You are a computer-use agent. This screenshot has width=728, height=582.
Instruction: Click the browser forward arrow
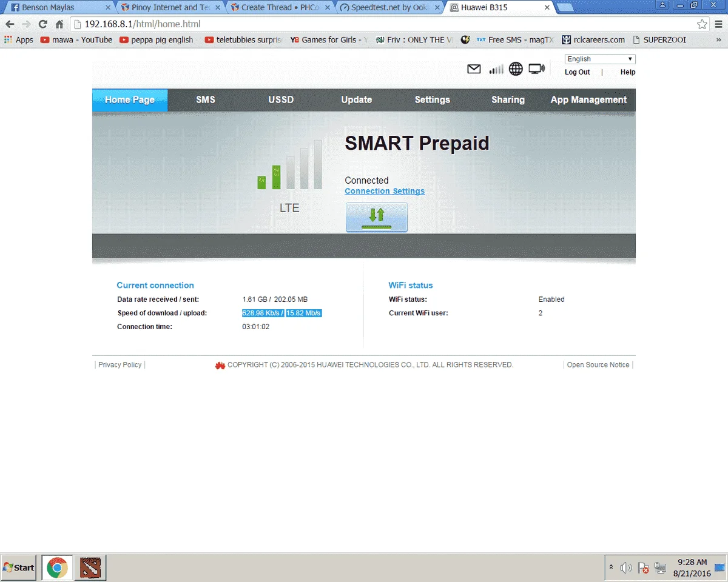tap(26, 24)
